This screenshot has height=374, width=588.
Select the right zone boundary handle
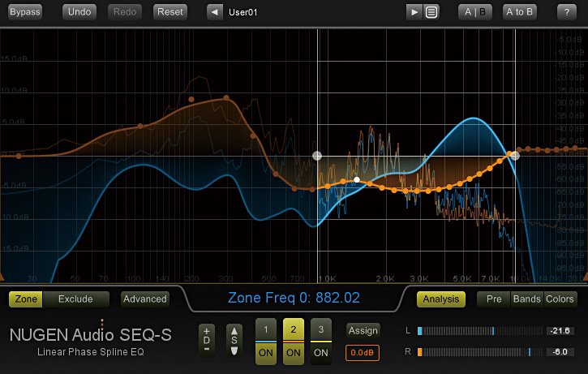(515, 156)
